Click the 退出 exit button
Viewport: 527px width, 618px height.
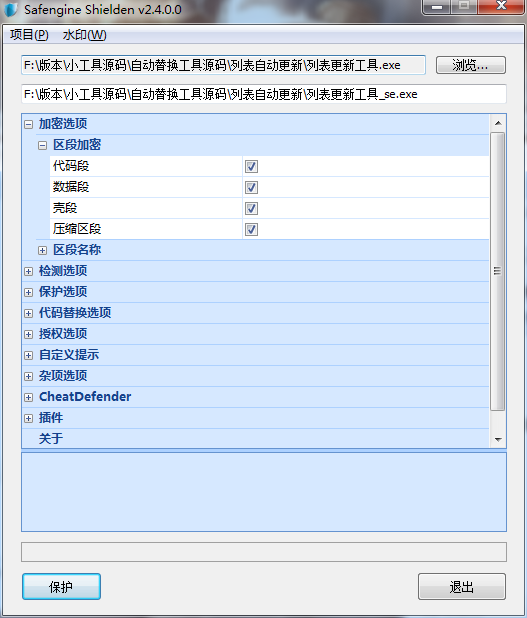point(462,586)
